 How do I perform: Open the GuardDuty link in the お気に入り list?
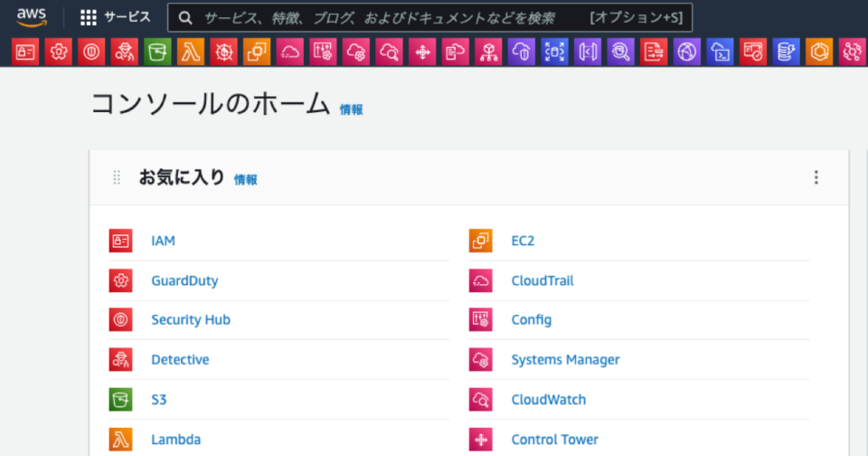[184, 280]
